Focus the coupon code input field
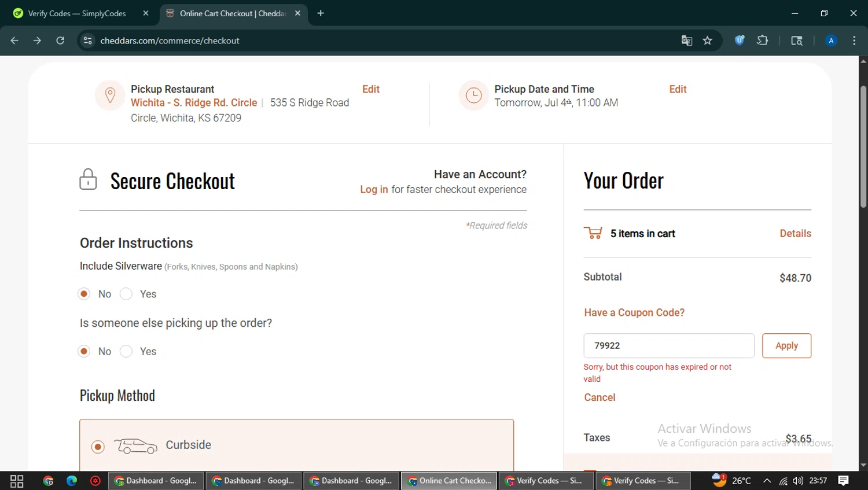 pyautogui.click(x=669, y=345)
